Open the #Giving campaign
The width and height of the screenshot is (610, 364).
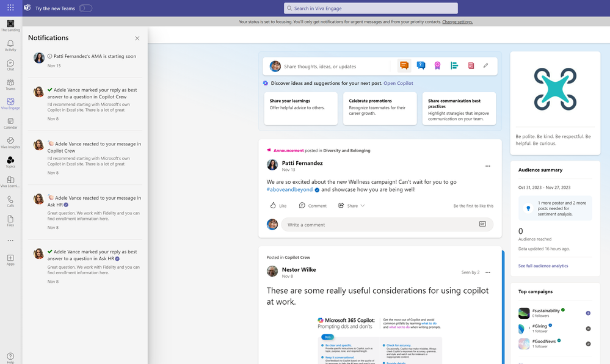click(x=540, y=326)
